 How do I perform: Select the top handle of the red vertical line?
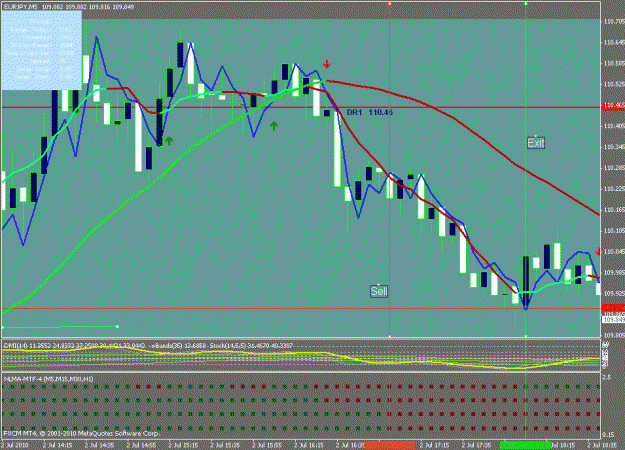click(389, 3)
